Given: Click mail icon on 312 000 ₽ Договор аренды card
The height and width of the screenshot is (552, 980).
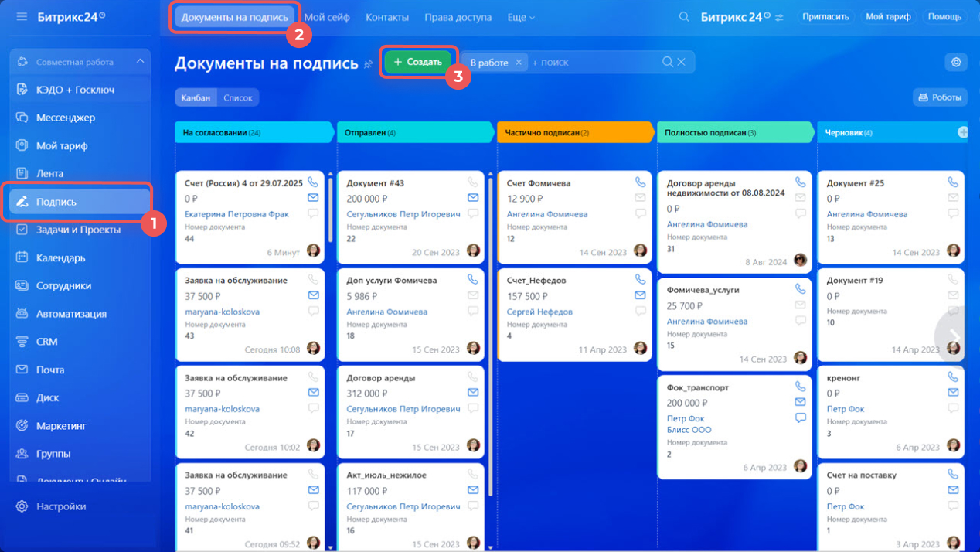Looking at the screenshot, I should (x=473, y=393).
